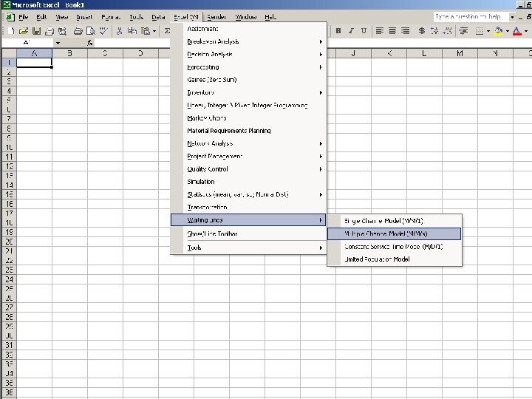Expand Decision Analysis submenu
Image resolution: width=532 pixels, height=399 pixels.
248,54
